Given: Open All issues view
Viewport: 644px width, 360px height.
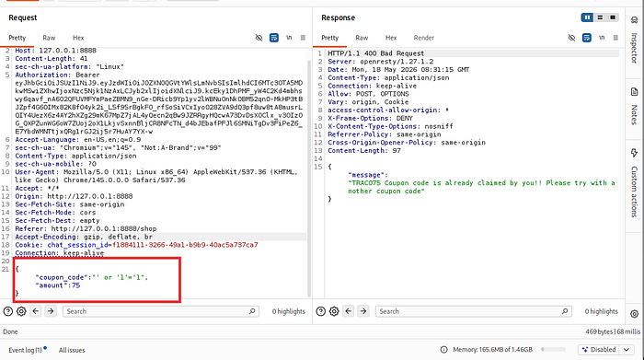Looking at the screenshot, I should coord(72,350).
